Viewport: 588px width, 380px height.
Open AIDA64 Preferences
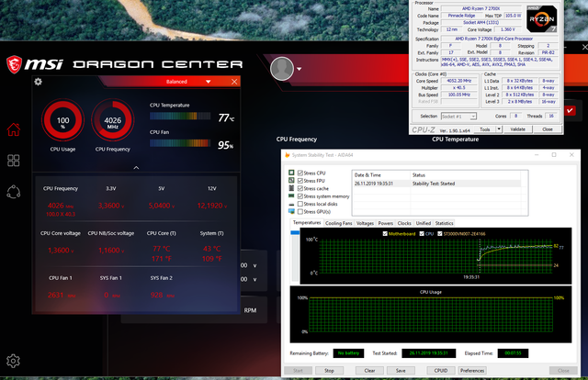pos(472,370)
